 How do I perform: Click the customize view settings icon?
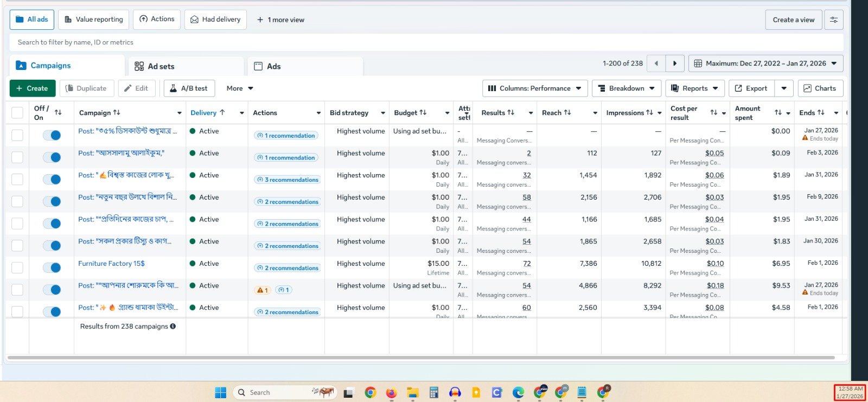pos(833,20)
